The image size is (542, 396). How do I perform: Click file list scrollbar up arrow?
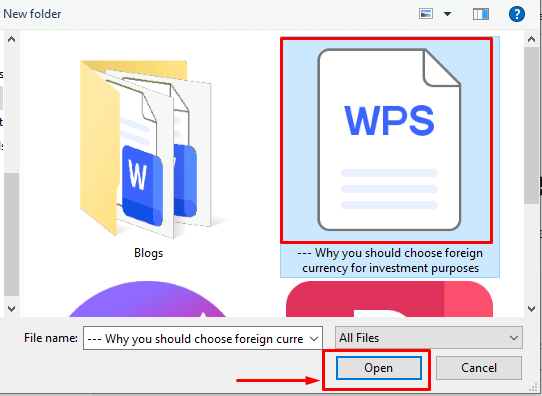tap(531, 39)
